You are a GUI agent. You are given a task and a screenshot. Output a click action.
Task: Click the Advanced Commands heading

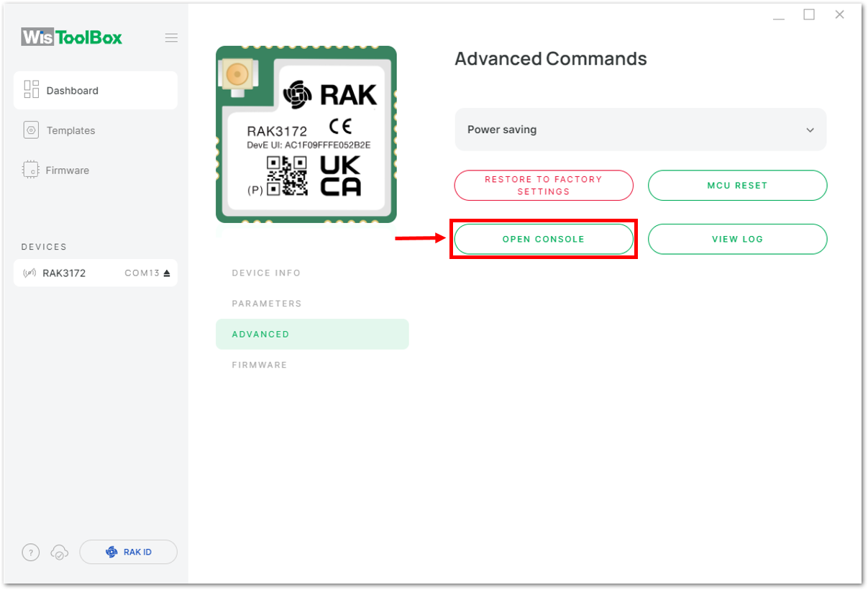pos(551,58)
